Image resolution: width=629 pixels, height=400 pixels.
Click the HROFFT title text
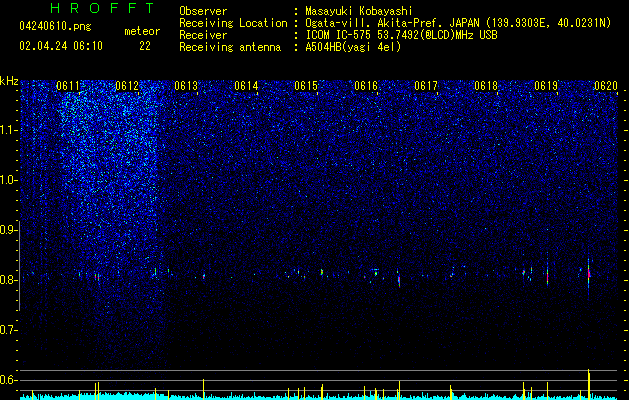pyautogui.click(x=102, y=8)
